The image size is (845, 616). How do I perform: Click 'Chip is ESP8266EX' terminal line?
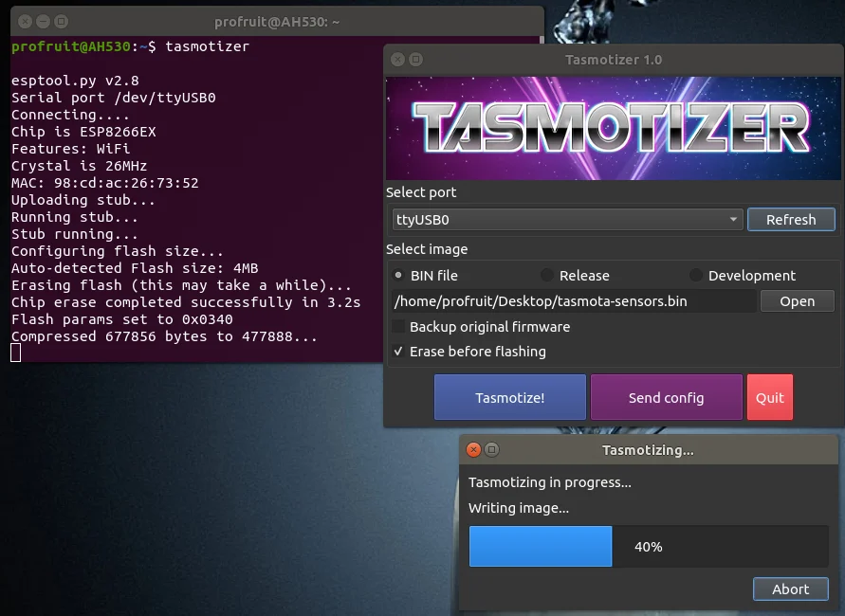tap(83, 132)
